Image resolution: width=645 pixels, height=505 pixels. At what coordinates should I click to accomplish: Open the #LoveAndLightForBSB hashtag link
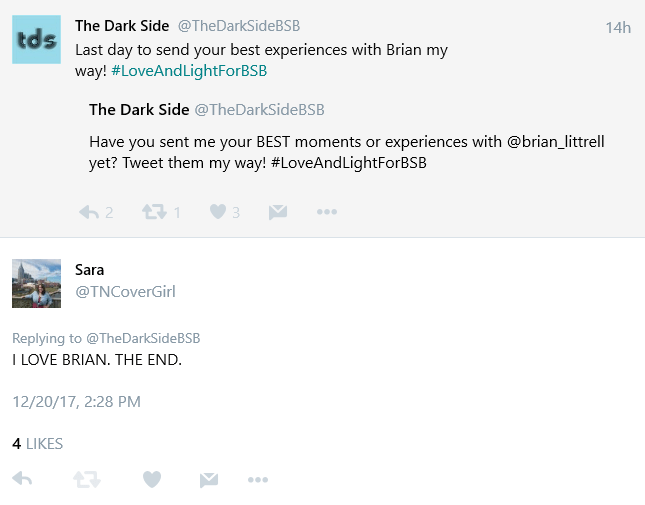(x=189, y=71)
